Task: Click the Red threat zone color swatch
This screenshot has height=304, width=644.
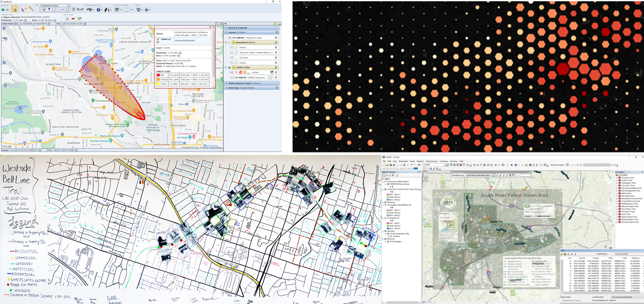Action: [158, 75]
